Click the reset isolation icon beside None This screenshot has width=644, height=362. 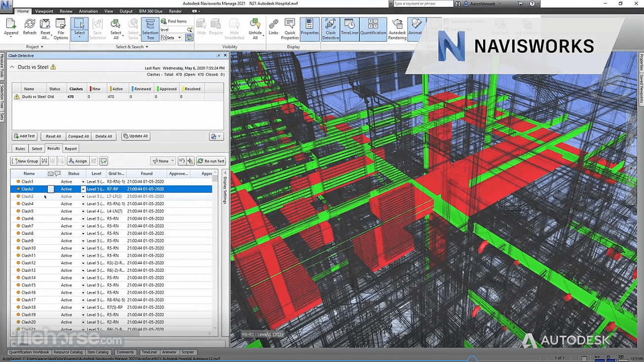182,161
